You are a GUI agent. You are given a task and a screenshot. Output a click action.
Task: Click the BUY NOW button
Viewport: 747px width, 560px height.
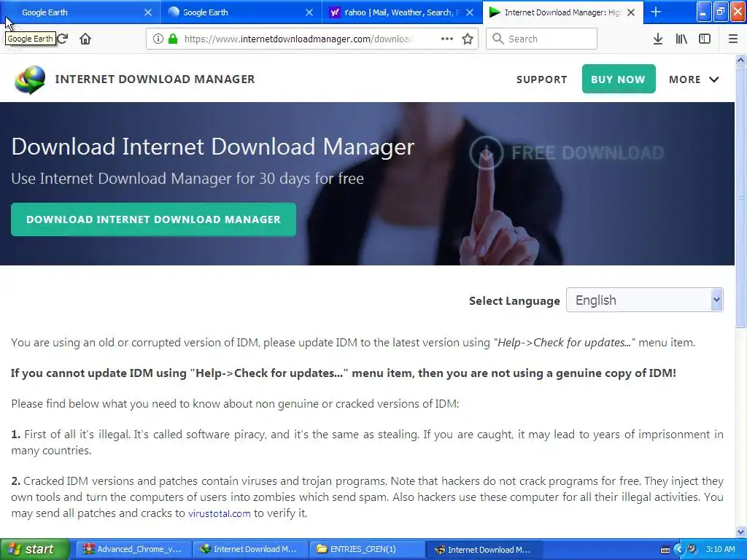pyautogui.click(x=619, y=79)
